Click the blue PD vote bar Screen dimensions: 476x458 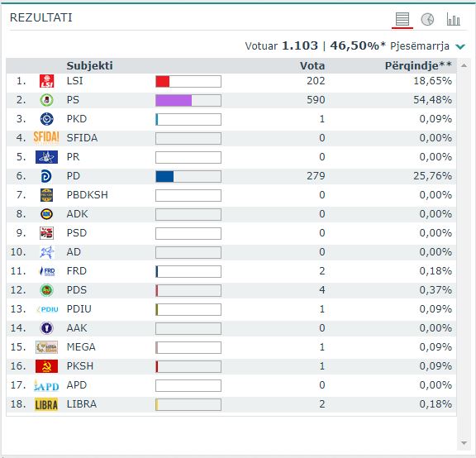tap(164, 176)
